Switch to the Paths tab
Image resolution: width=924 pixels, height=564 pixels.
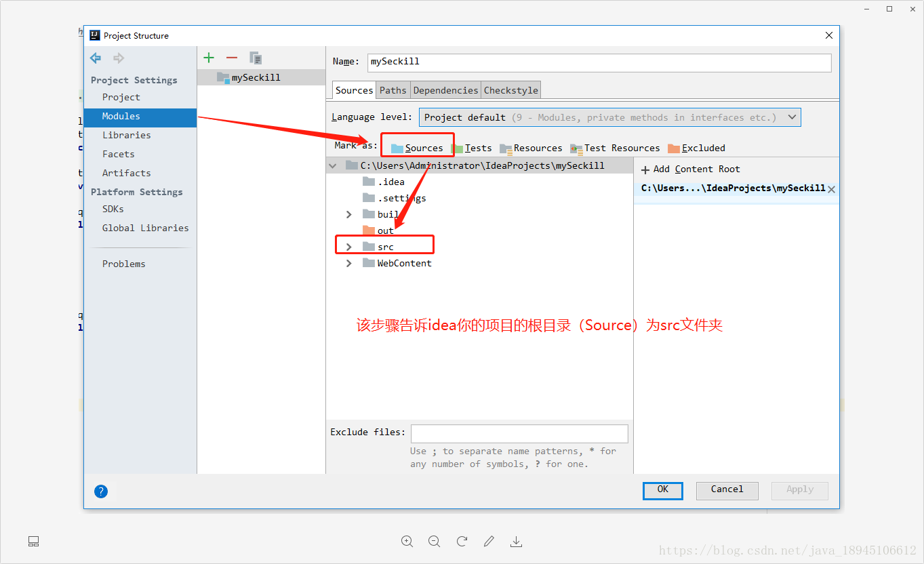(393, 90)
